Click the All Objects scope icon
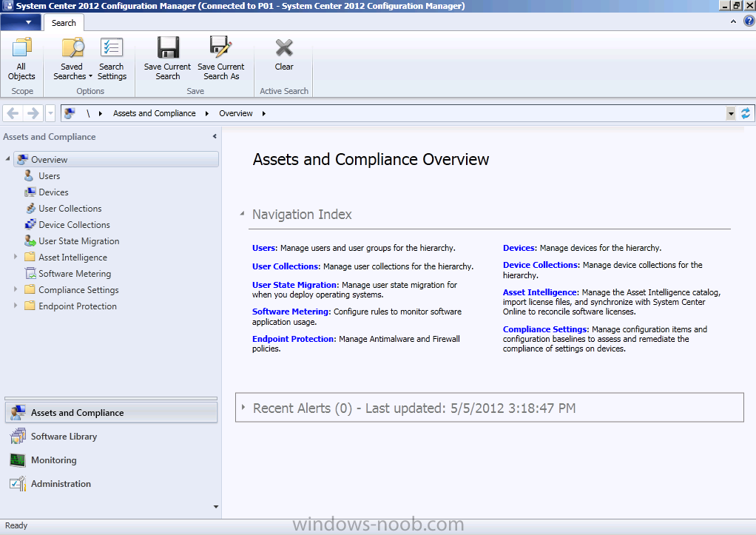This screenshot has width=756, height=535. coord(21,58)
